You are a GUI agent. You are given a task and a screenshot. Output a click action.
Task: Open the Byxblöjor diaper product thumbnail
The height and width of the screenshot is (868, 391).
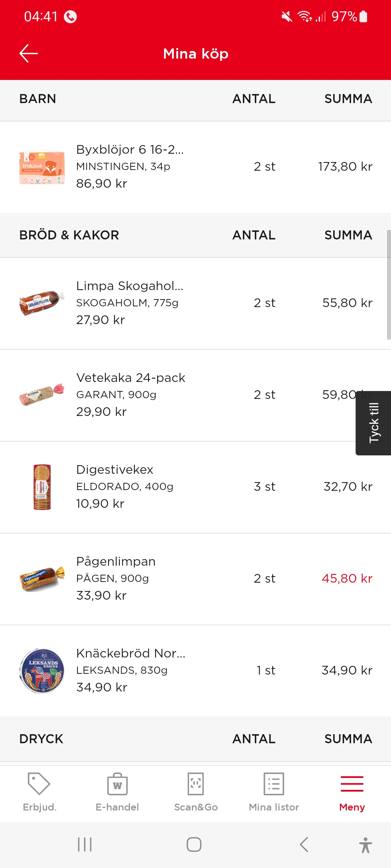[42, 167]
